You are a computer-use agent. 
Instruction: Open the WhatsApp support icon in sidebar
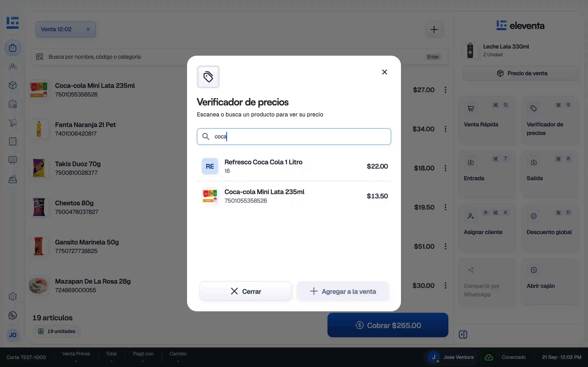tap(13, 315)
